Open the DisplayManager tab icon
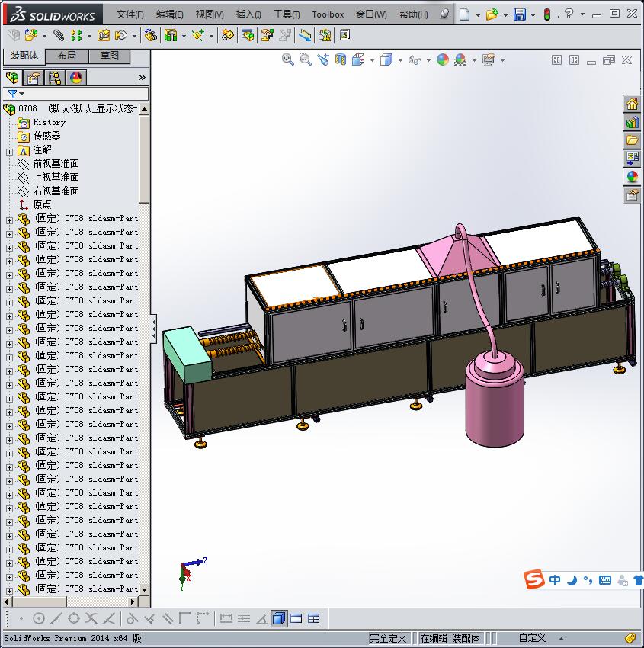Viewport: 644px width, 648px height. [x=76, y=77]
